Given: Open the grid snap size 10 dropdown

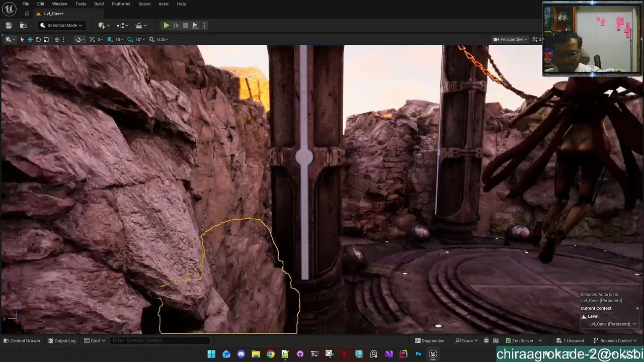Looking at the screenshot, I should (120, 39).
